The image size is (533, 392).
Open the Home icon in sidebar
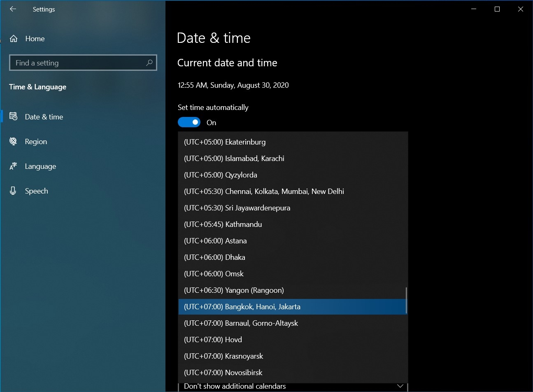pyautogui.click(x=14, y=39)
